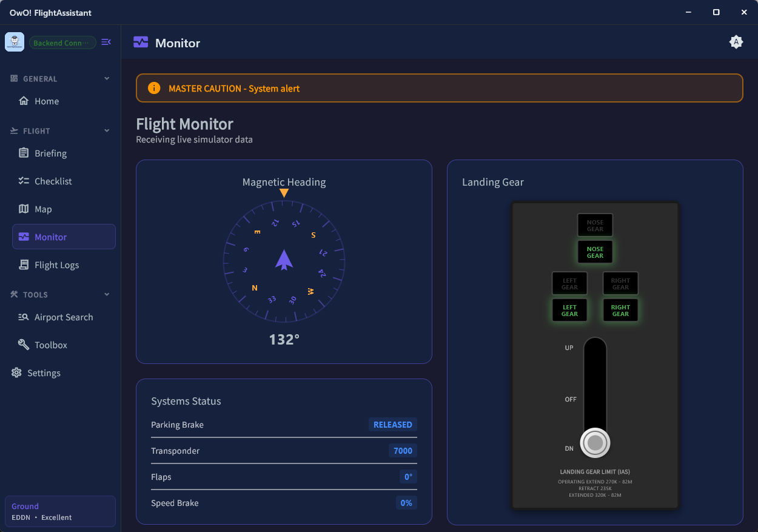Open the Map page

[x=64, y=209]
